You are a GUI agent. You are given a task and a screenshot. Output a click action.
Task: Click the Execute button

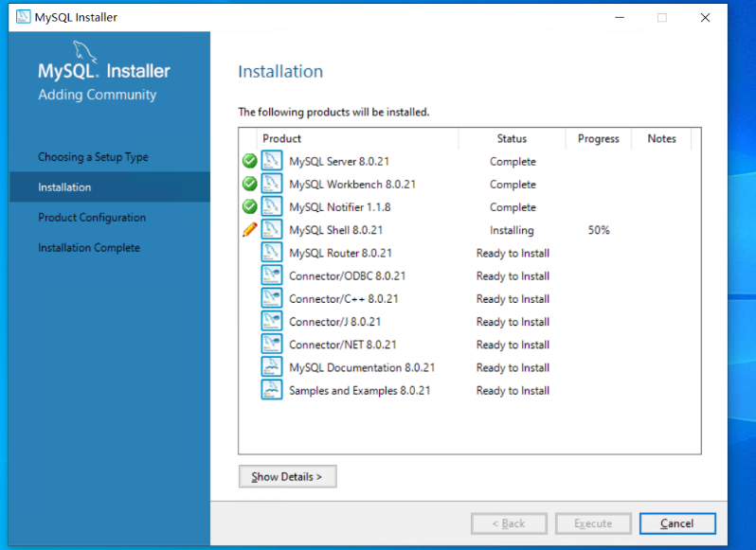click(x=593, y=523)
